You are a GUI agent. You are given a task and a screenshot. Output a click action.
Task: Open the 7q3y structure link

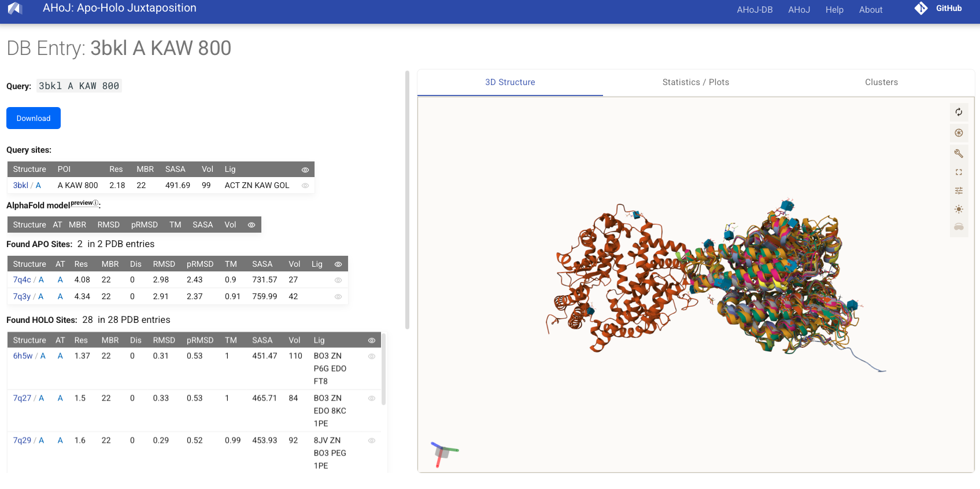point(22,296)
